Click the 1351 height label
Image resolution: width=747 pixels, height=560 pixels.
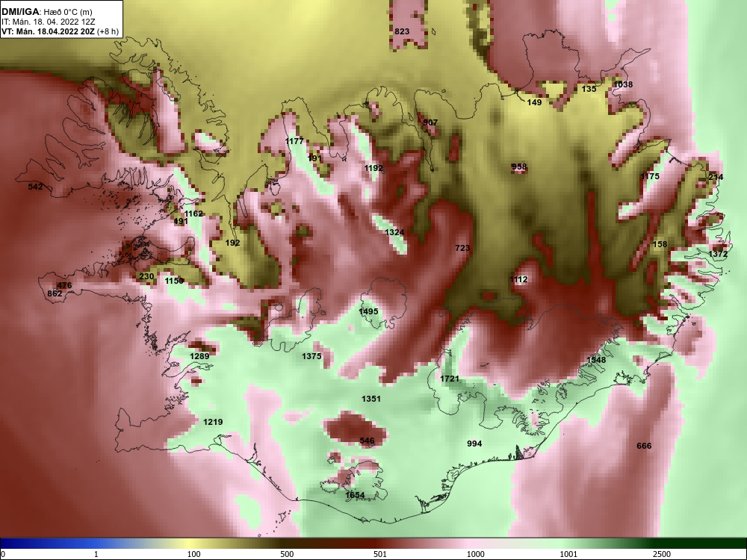371,399
